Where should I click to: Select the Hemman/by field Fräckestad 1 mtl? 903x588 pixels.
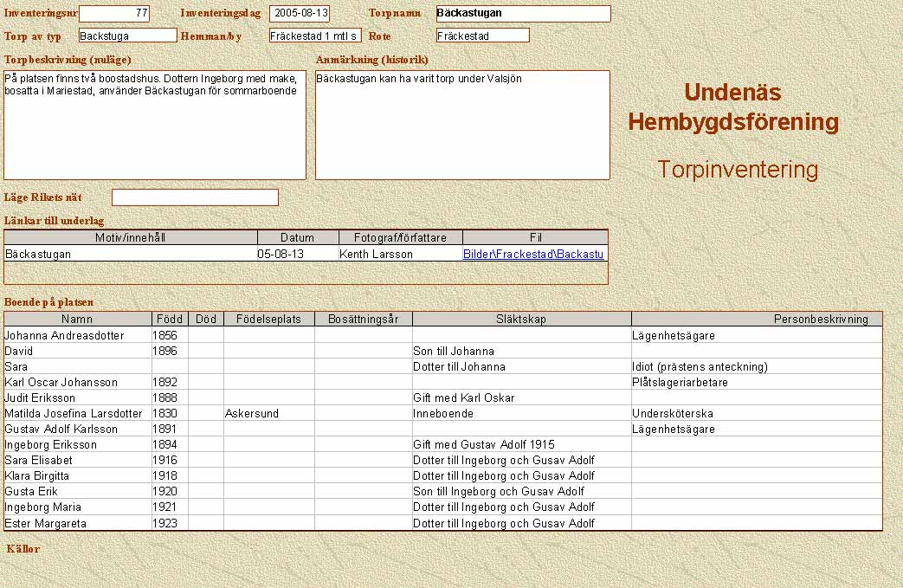(x=314, y=36)
